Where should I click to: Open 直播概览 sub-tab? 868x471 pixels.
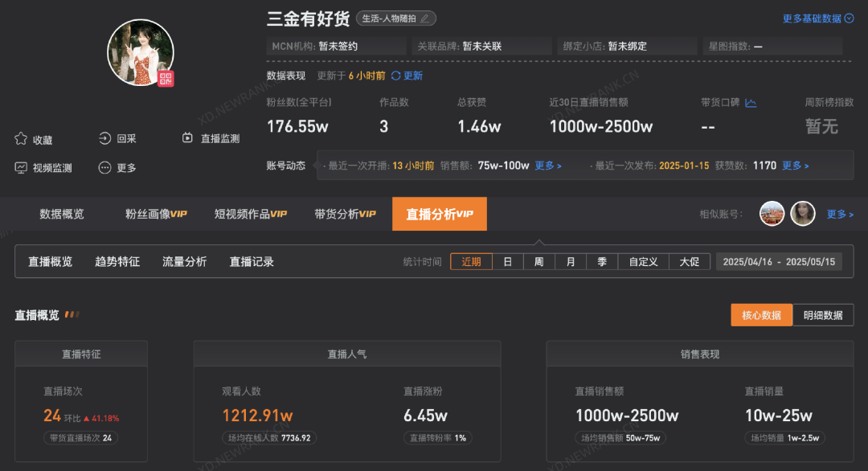click(x=51, y=262)
